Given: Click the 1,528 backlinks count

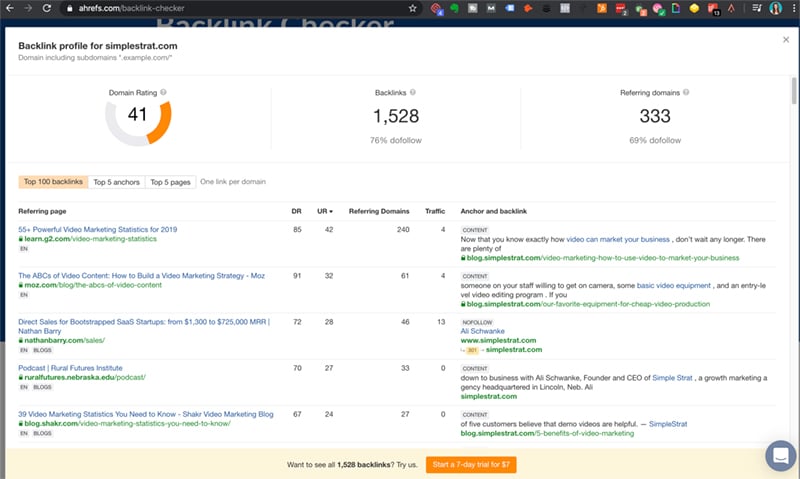Looking at the screenshot, I should pos(396,116).
